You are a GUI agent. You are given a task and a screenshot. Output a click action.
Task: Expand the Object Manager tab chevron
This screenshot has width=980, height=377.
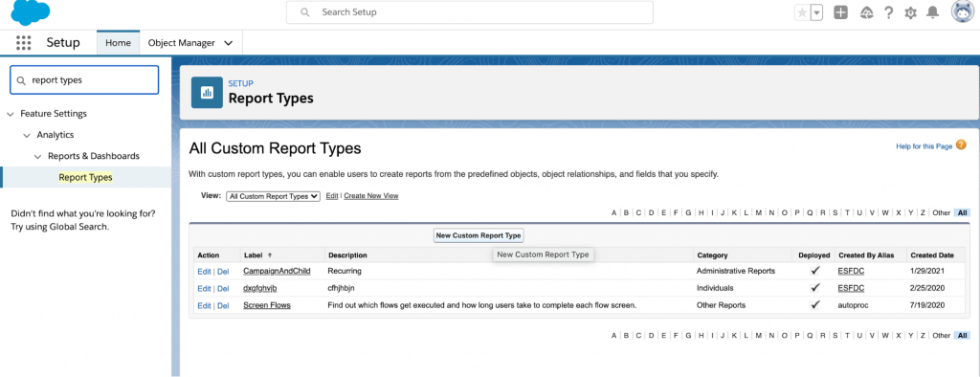(x=228, y=43)
